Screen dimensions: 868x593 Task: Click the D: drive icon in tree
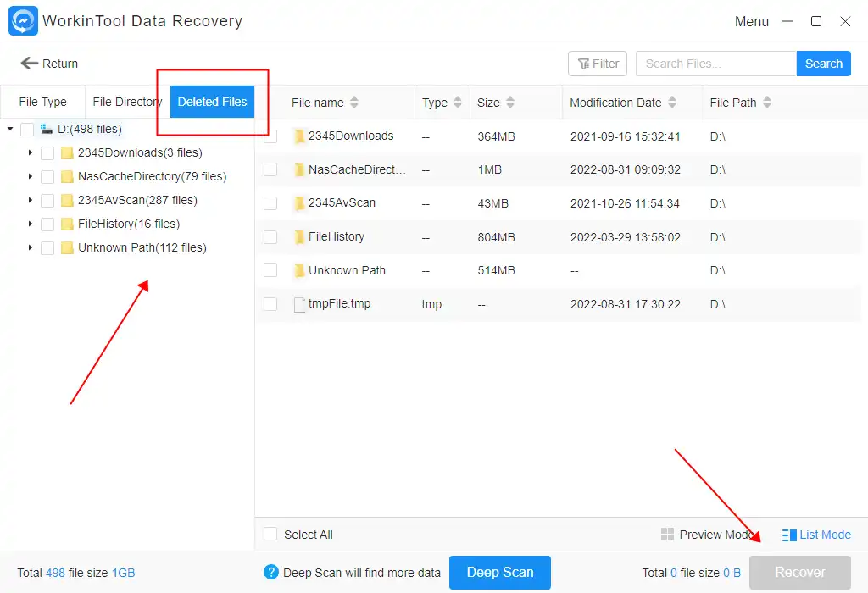(47, 129)
